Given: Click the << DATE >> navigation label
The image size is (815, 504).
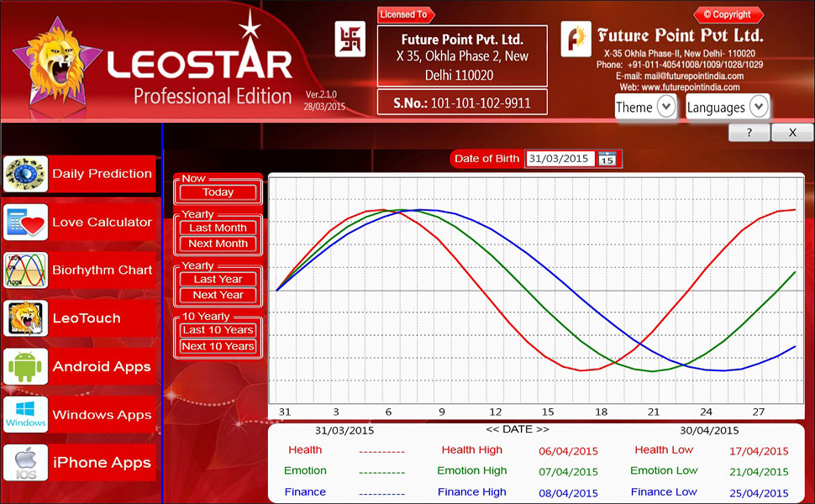Looking at the screenshot, I should [518, 430].
